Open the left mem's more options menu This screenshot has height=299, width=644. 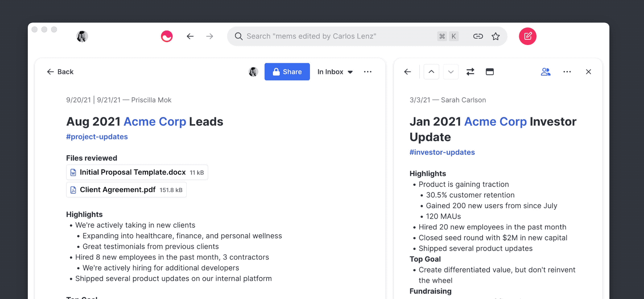pyautogui.click(x=367, y=72)
